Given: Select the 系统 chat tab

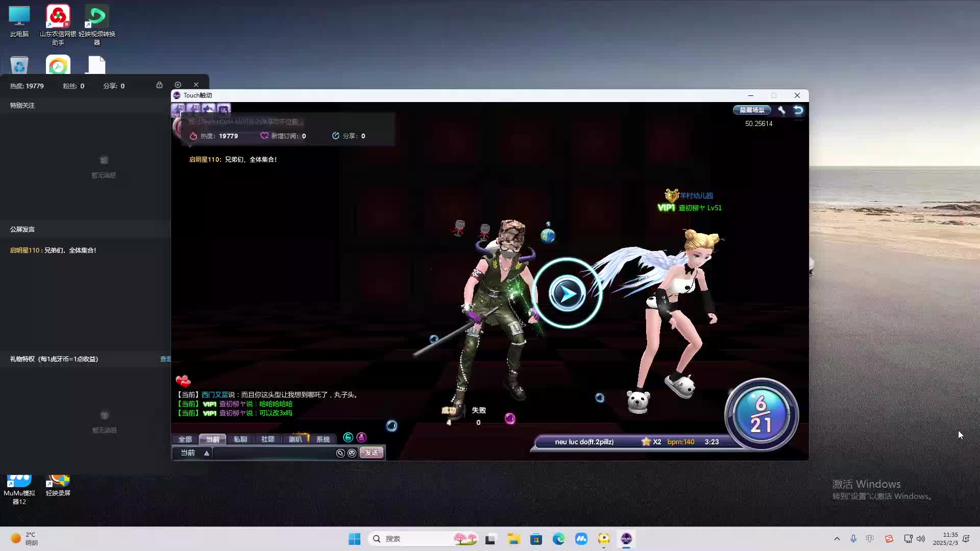Looking at the screenshot, I should coord(323,439).
